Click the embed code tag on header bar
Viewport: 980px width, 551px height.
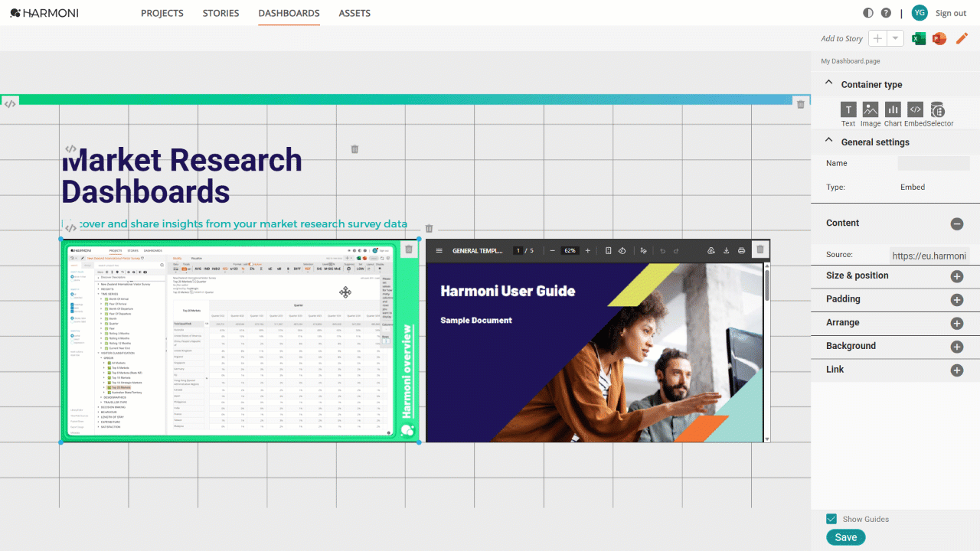(x=10, y=104)
